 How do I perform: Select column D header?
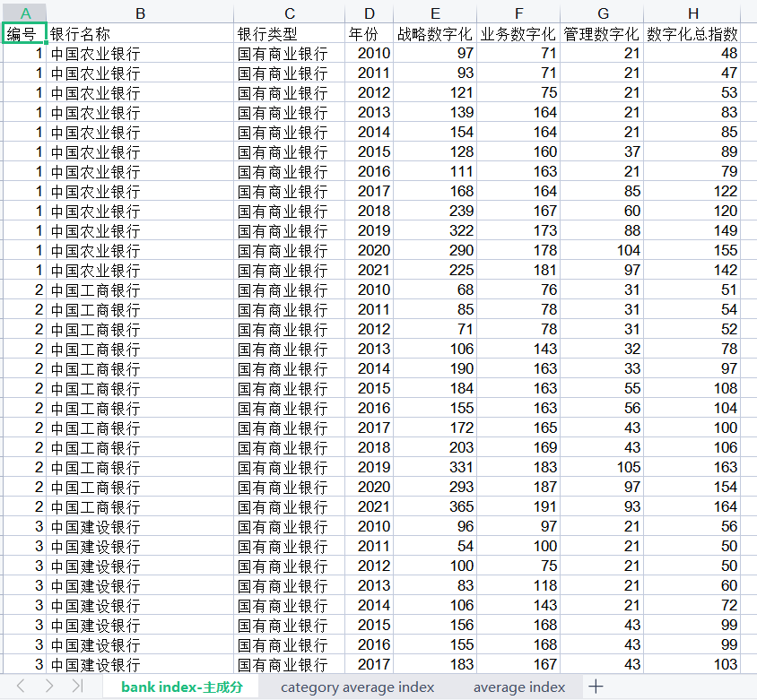tap(369, 13)
